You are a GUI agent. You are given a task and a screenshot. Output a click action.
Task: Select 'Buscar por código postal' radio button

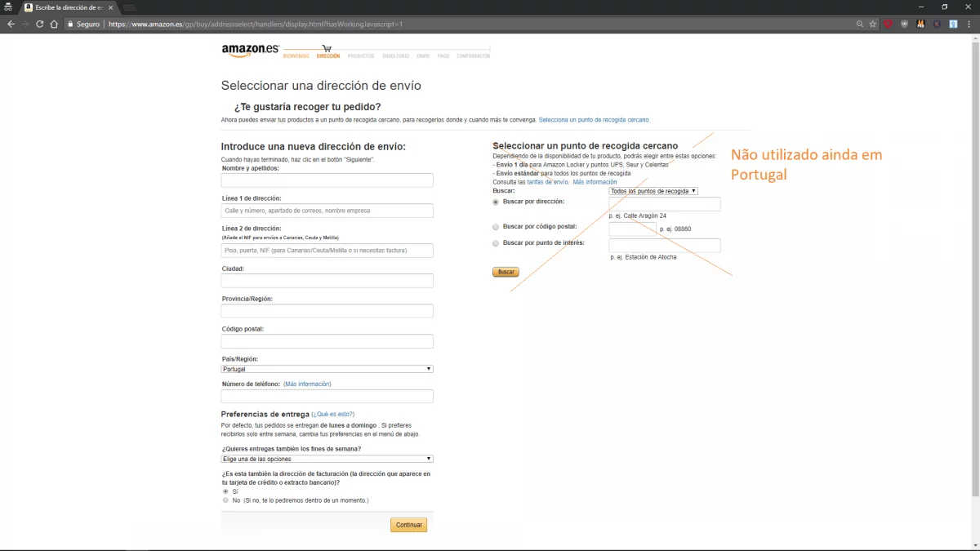pos(496,227)
